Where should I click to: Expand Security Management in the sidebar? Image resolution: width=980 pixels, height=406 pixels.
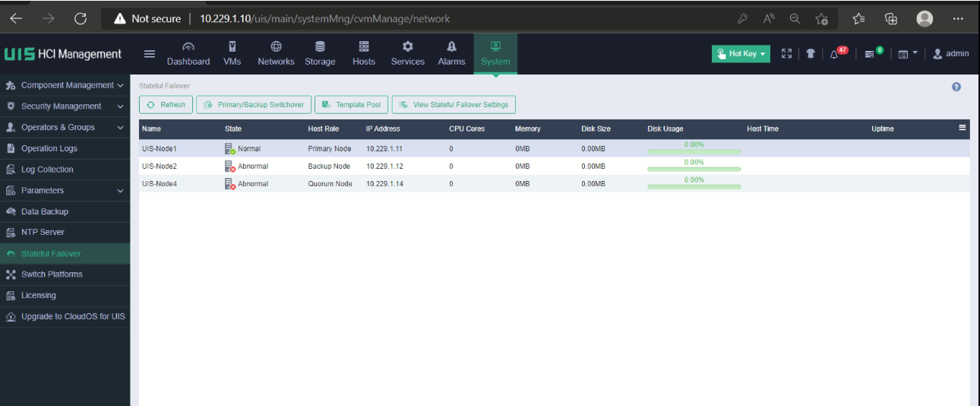tap(65, 106)
